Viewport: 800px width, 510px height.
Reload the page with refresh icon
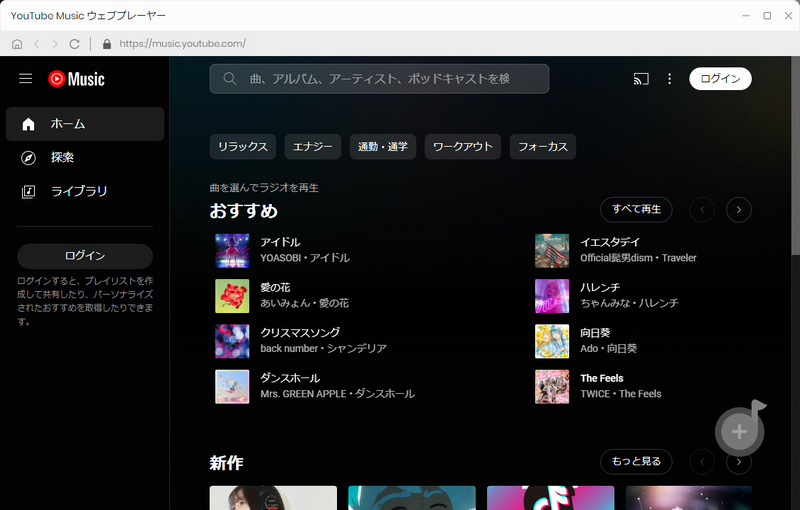(74, 44)
